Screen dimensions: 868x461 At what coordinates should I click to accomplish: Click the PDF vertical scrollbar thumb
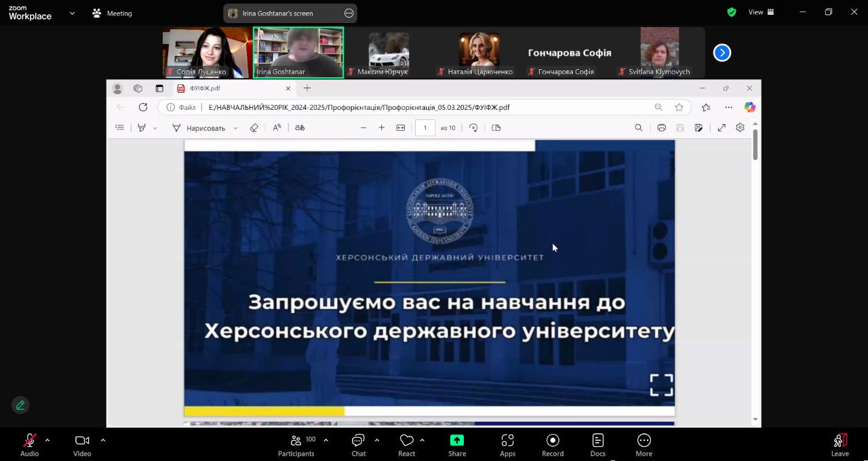click(755, 144)
